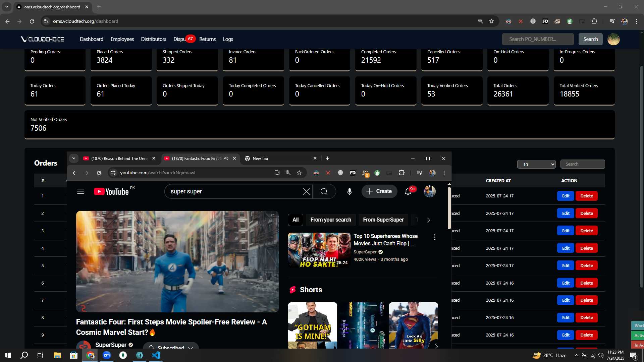Open the Distributors nav item
644x362 pixels.
coord(154,39)
